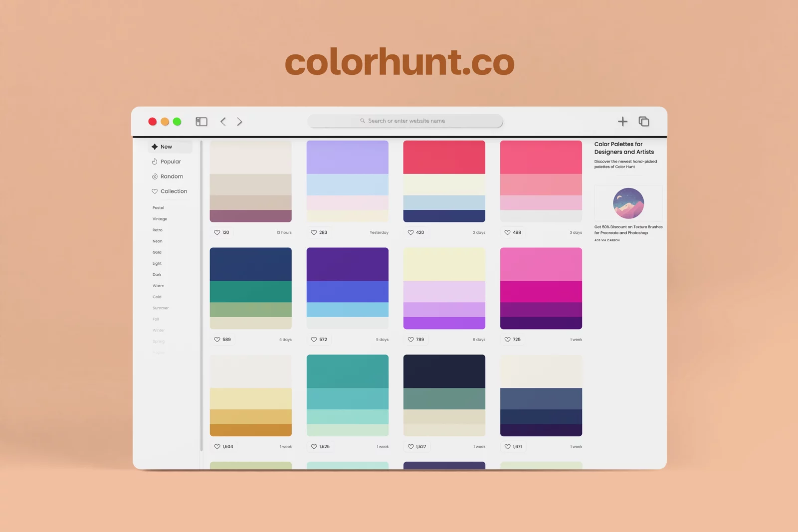Viewport: 798px width, 532px height.
Task: Open the Collection section
Action: click(169, 191)
